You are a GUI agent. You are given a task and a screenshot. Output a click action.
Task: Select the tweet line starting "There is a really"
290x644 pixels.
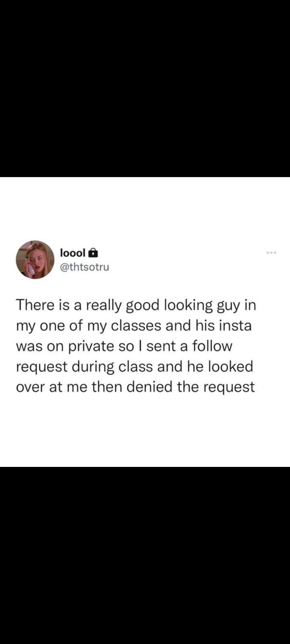(136, 305)
